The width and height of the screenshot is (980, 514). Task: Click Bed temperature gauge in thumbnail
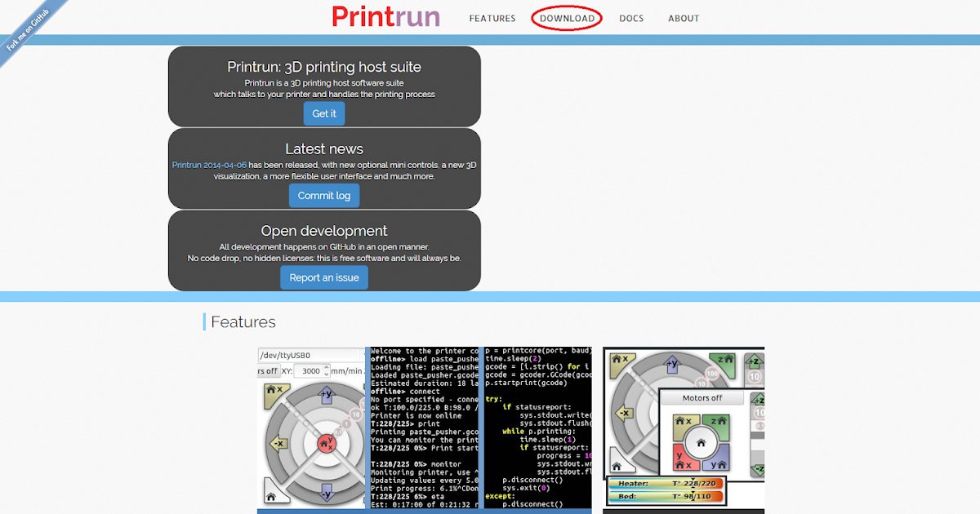tap(666, 496)
